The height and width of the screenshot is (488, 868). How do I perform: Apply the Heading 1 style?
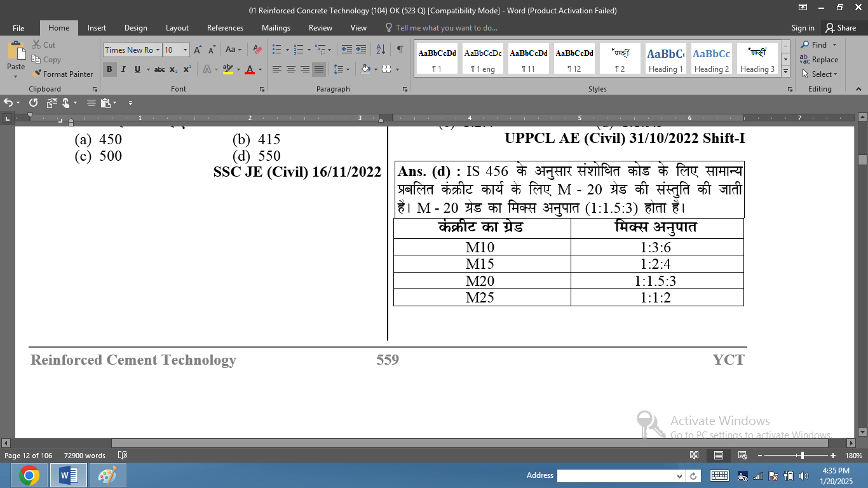point(665,59)
